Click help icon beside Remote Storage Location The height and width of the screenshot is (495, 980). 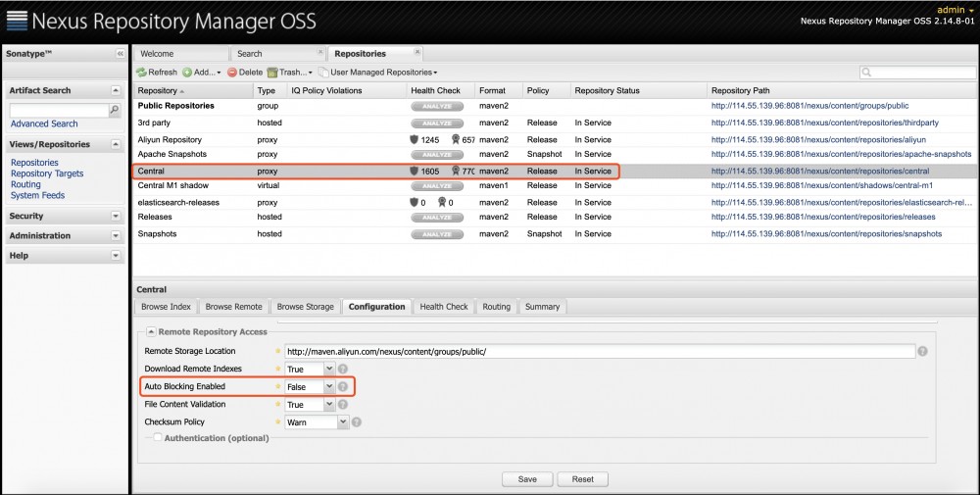[x=922, y=351]
